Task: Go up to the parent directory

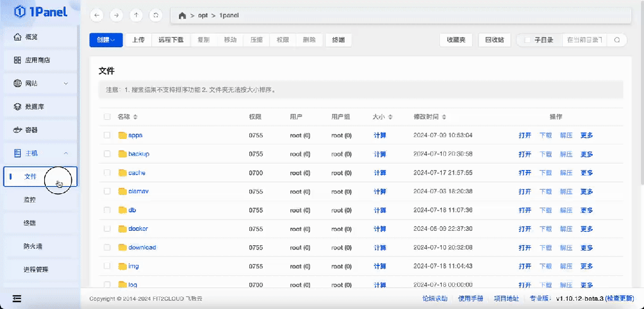Action: tap(137, 15)
